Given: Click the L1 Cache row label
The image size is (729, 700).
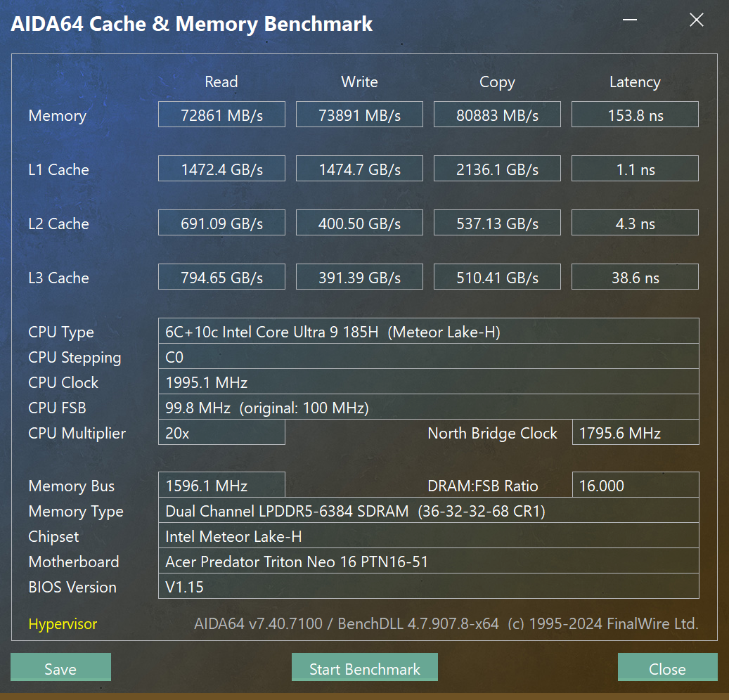Looking at the screenshot, I should coord(58,169).
